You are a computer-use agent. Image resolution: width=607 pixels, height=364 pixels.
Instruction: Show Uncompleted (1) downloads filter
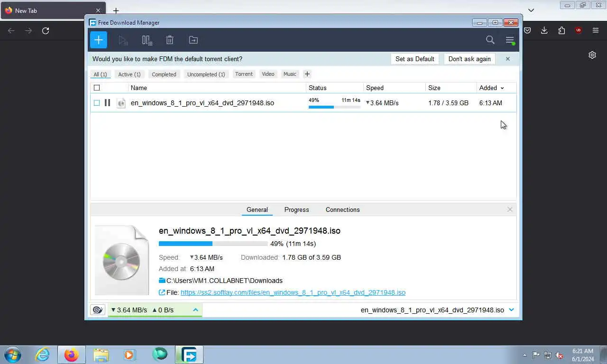pyautogui.click(x=206, y=74)
